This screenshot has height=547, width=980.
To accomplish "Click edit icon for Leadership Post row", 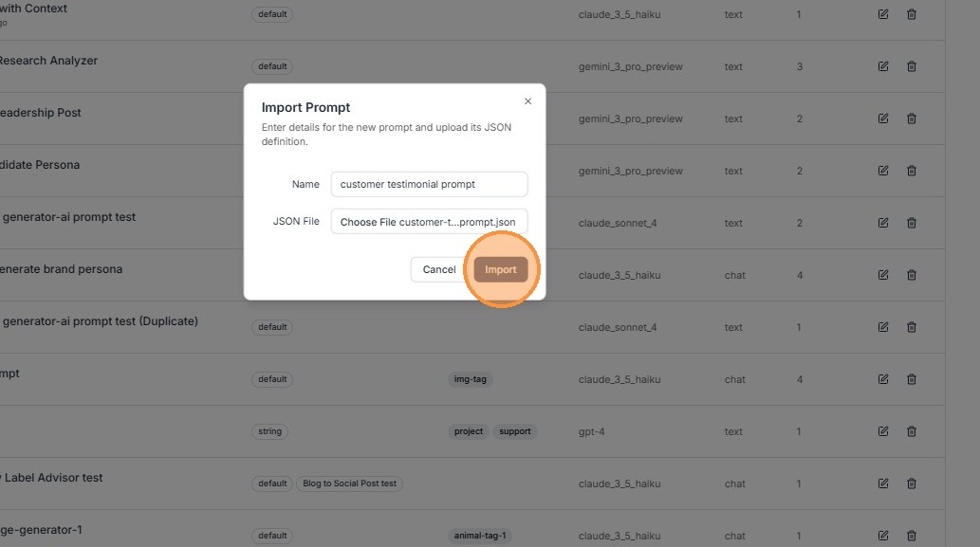I will click(x=883, y=119).
